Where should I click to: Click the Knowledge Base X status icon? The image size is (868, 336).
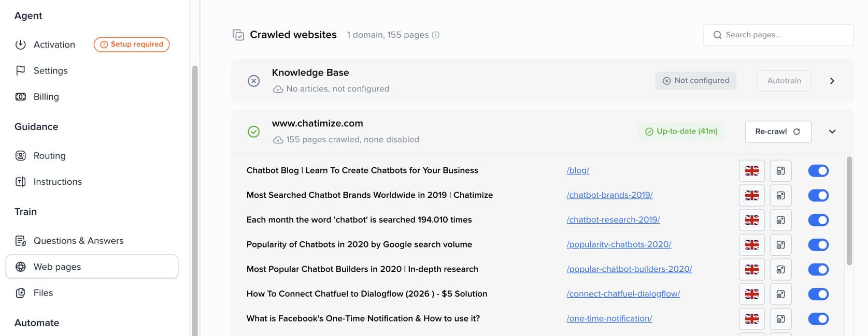(253, 81)
